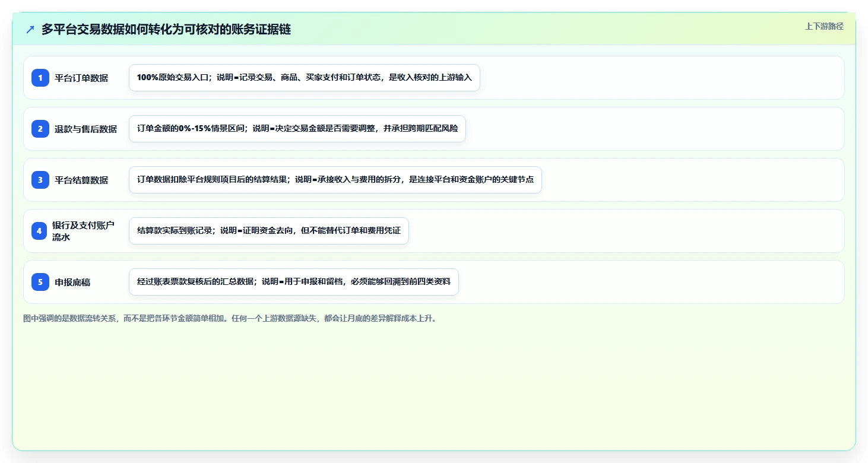868x463 pixels.
Task: Click the number 3 step badge
Action: coord(40,180)
